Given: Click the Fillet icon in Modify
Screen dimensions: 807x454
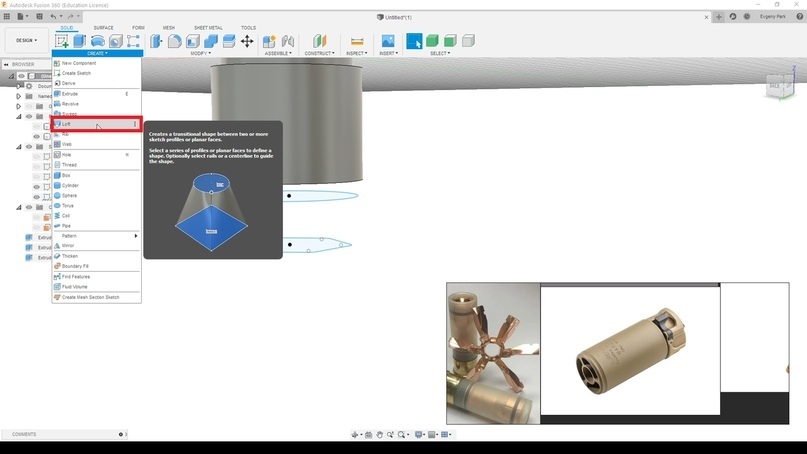Looking at the screenshot, I should pyautogui.click(x=175, y=41).
